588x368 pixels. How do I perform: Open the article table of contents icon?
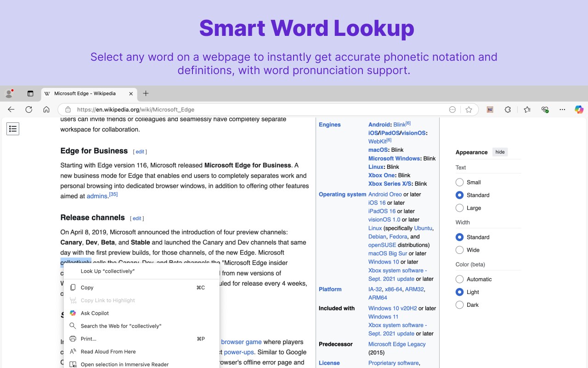click(x=12, y=129)
